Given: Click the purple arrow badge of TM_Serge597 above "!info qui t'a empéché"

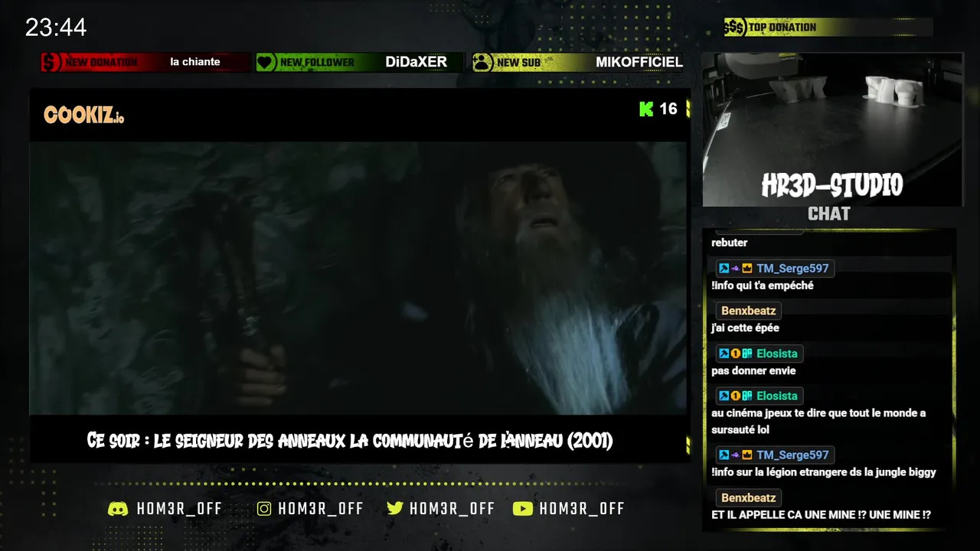Looking at the screenshot, I should click(735, 269).
